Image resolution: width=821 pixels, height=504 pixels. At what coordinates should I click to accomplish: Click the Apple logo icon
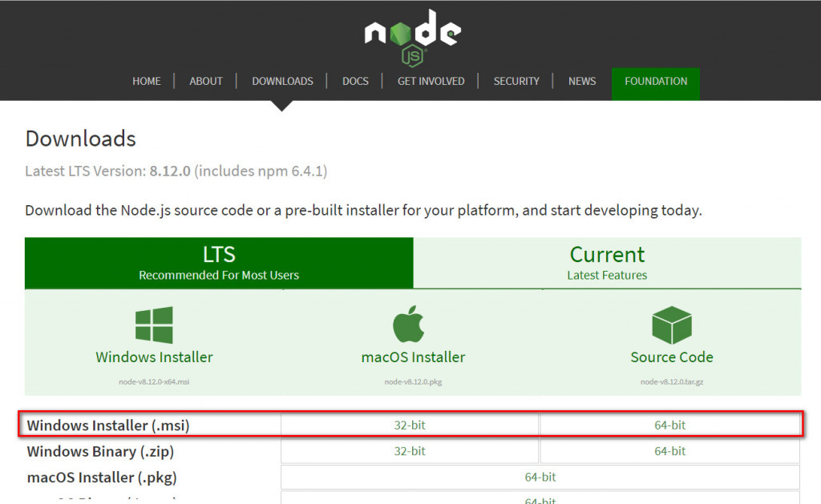pyautogui.click(x=408, y=324)
